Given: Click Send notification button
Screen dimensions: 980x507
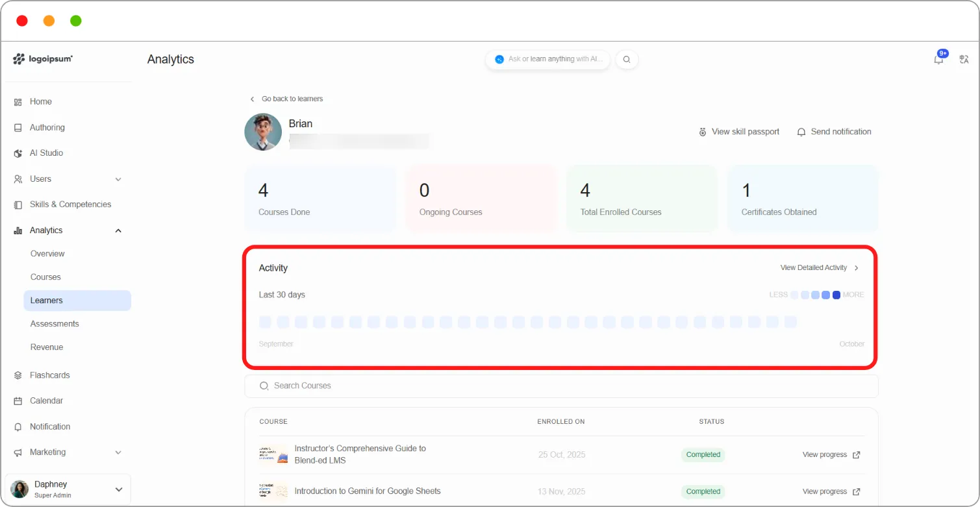Looking at the screenshot, I should tap(835, 132).
